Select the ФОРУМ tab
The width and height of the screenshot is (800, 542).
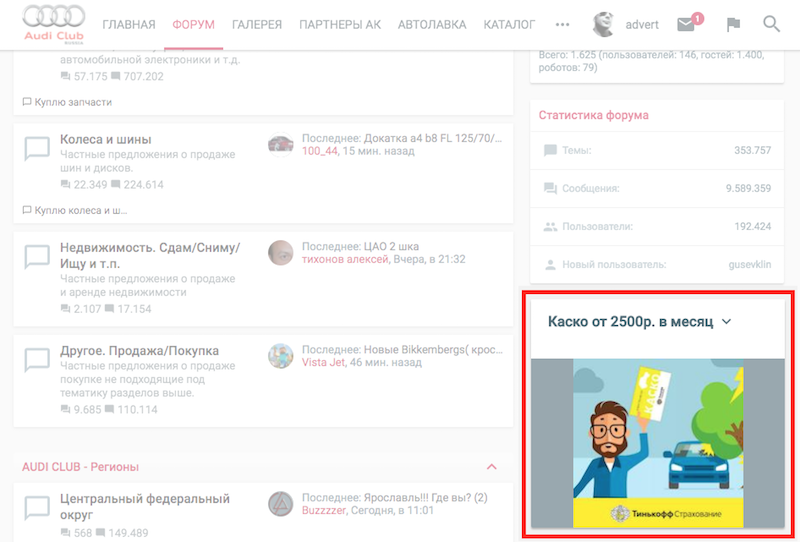[193, 24]
